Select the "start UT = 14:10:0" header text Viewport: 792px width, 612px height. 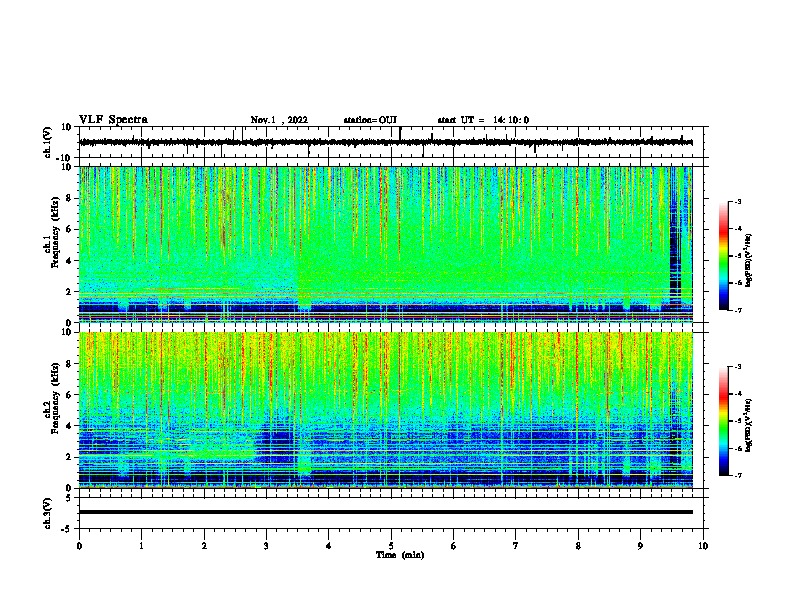point(483,120)
